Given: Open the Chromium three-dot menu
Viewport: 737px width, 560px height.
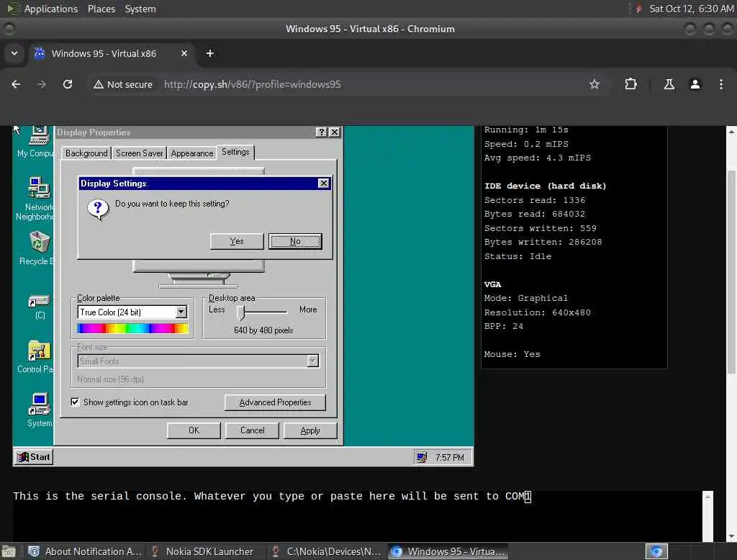Looking at the screenshot, I should pos(720,84).
